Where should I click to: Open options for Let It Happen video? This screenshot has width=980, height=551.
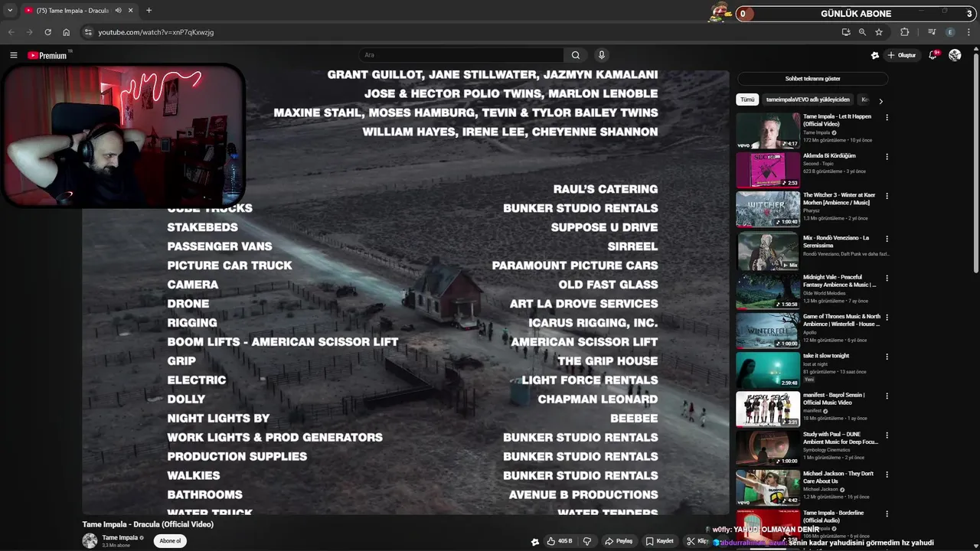point(887,118)
